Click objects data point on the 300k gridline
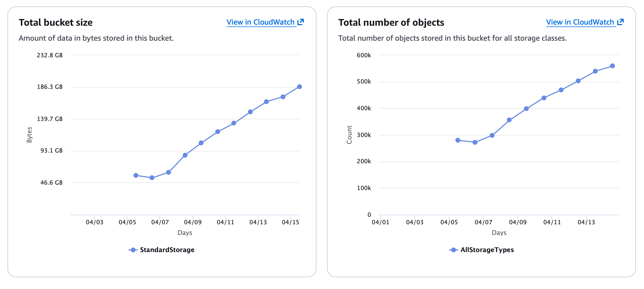Viewport: 644px width, 289px height. tap(492, 135)
